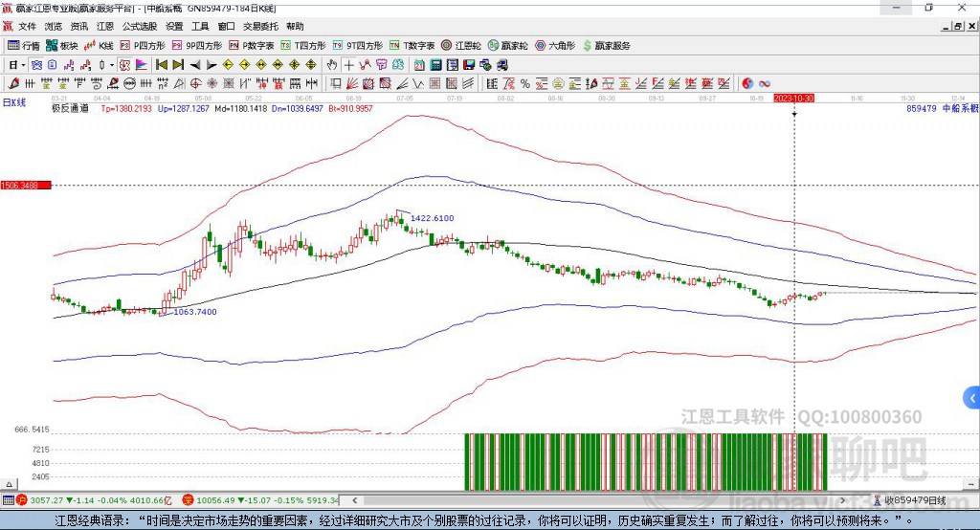Open the 六角形 hexagon chart tool
This screenshot has width=980, height=530.
pos(553,45)
